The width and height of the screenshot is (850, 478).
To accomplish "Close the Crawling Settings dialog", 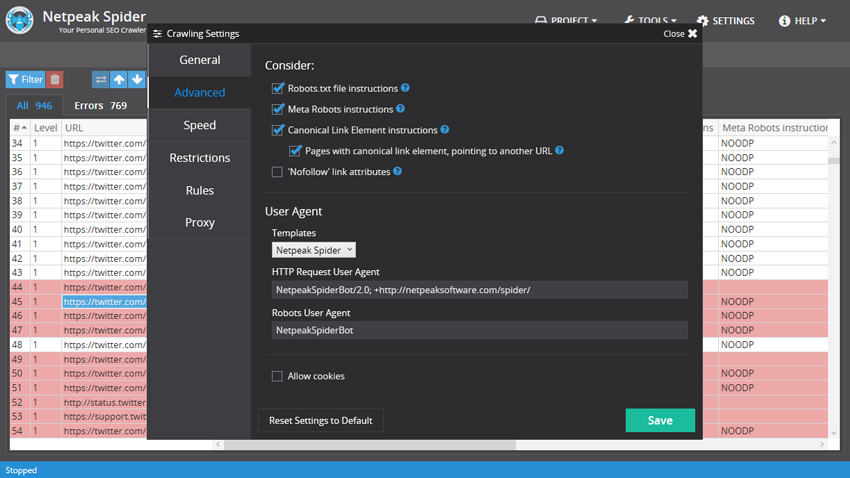I will point(680,34).
